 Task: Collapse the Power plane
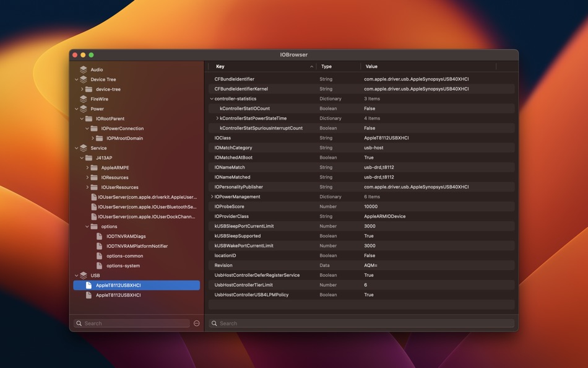(x=76, y=108)
